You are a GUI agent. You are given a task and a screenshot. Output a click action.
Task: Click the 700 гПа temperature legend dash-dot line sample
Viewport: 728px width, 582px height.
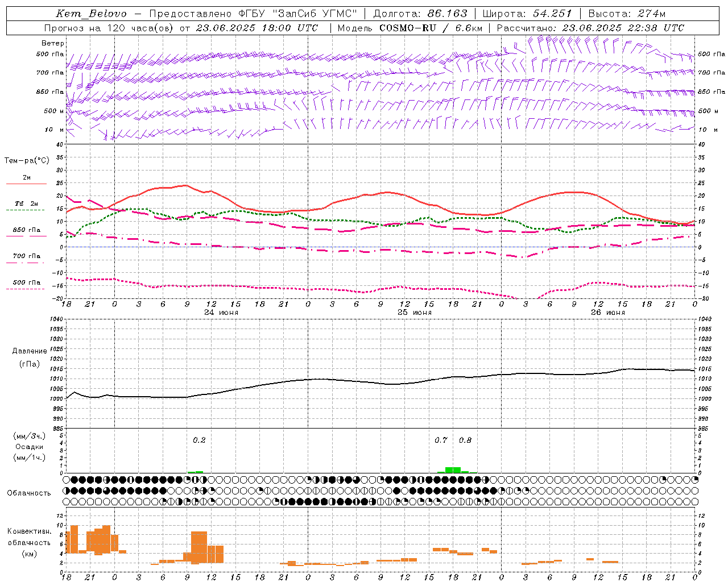pos(26,263)
